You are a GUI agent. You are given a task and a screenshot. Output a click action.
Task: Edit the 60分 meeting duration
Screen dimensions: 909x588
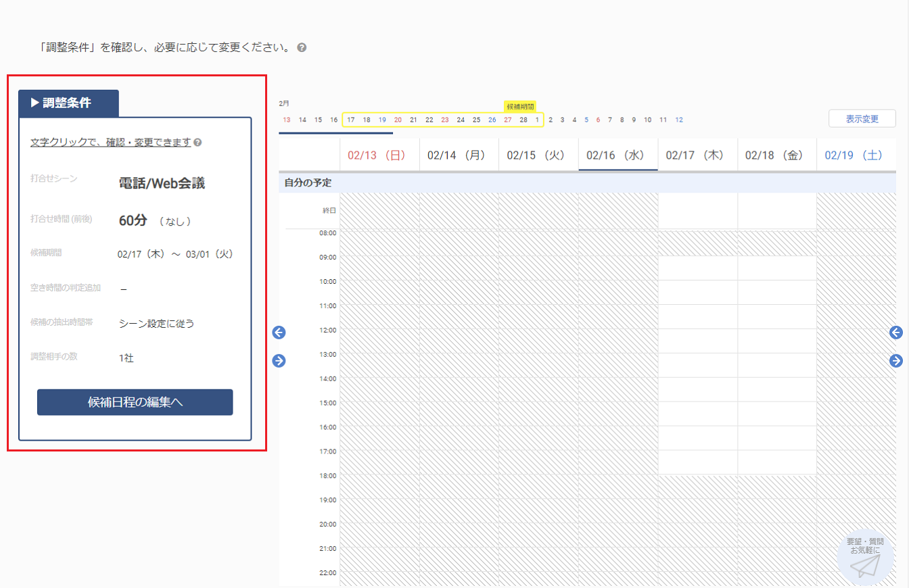(x=133, y=220)
